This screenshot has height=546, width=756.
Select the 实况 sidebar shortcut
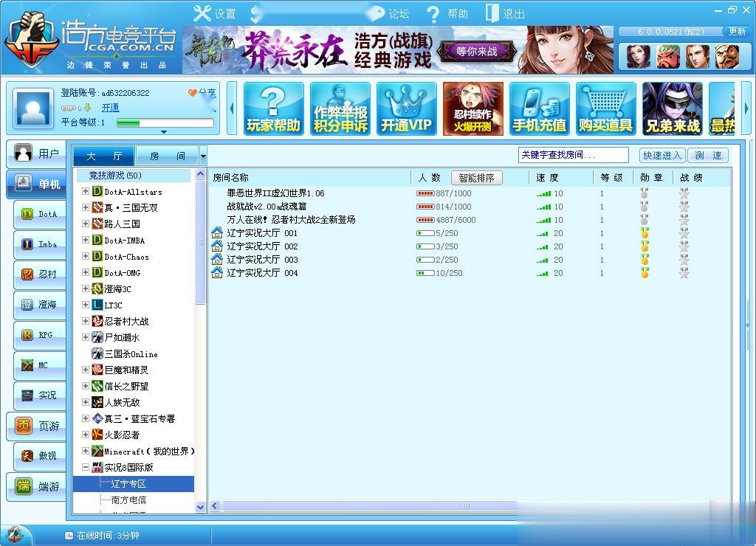pos(40,395)
